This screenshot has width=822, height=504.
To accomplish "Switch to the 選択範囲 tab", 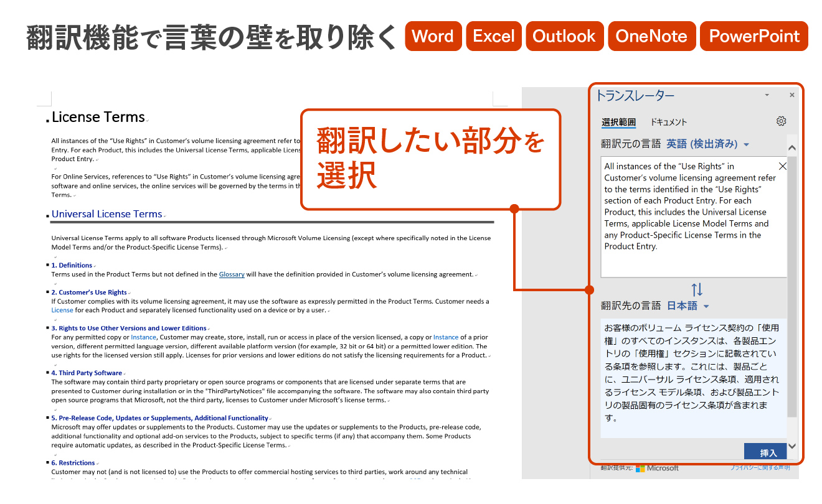I will point(618,123).
